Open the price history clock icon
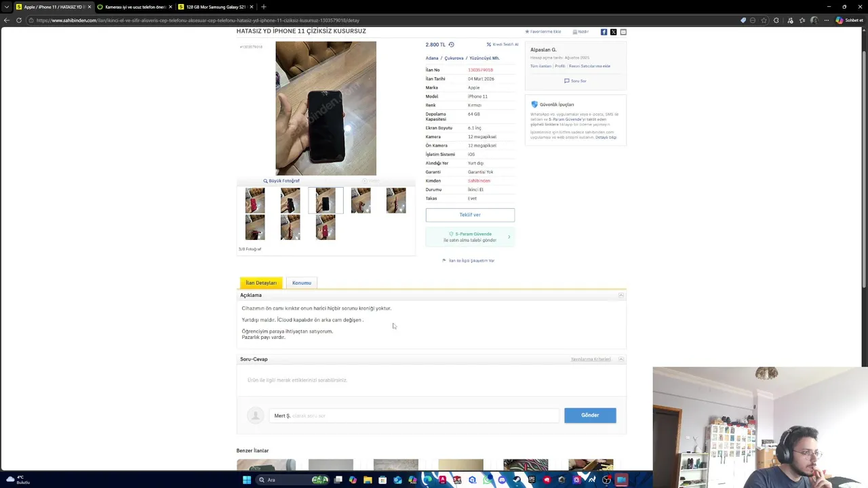Screen dimensions: 868x488 pos(451,45)
